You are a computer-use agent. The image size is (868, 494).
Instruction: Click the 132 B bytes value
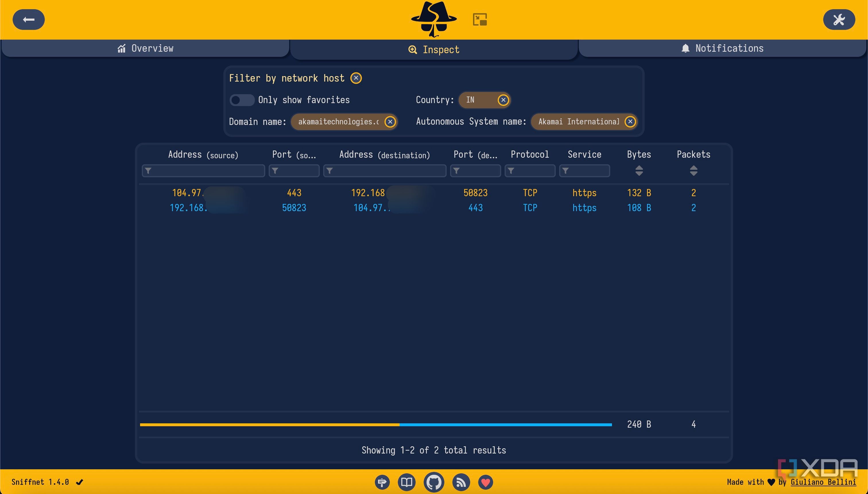point(639,193)
